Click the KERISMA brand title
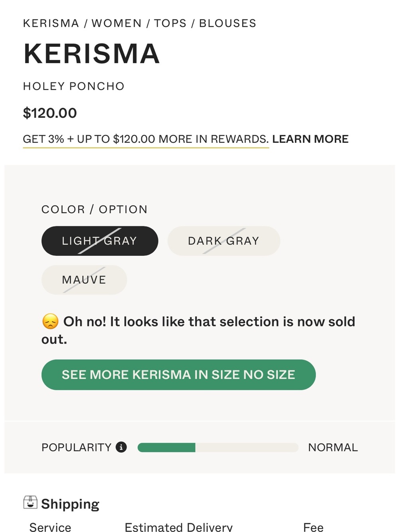 (x=92, y=53)
